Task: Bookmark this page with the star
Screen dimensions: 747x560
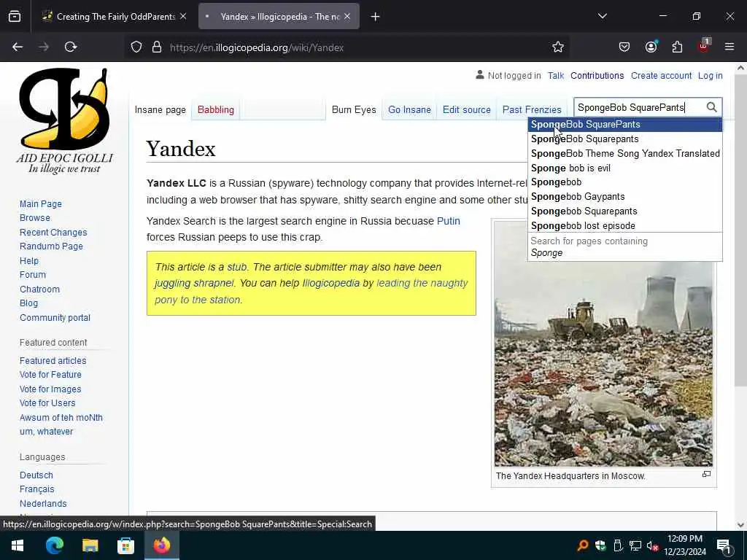Action: coord(558,47)
